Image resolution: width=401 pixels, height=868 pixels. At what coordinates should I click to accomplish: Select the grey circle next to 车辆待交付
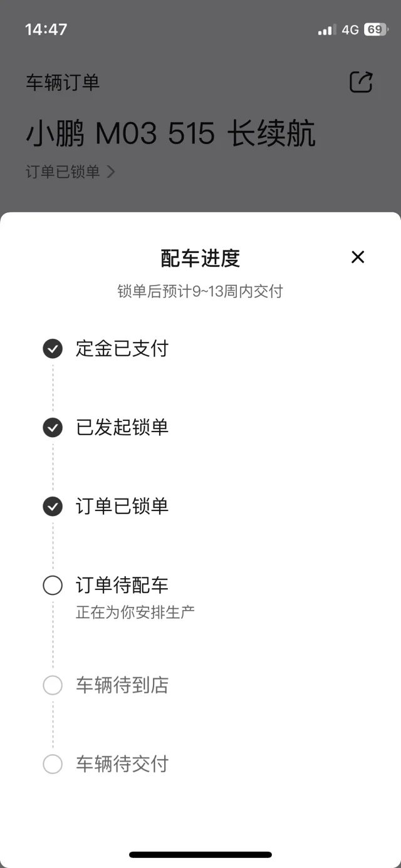click(53, 764)
